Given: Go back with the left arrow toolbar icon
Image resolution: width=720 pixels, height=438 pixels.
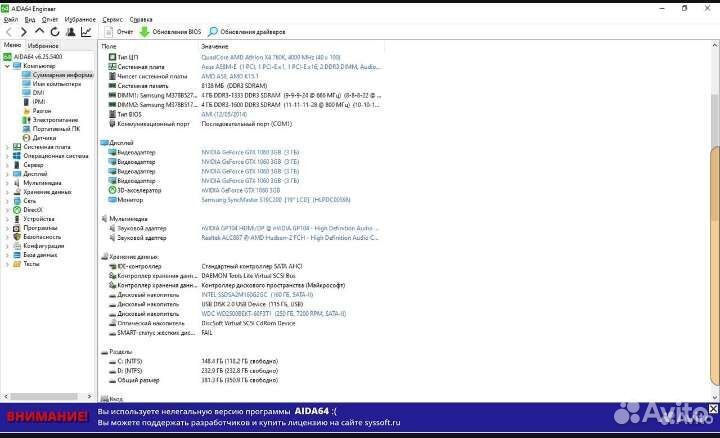Looking at the screenshot, I should coord(9,32).
